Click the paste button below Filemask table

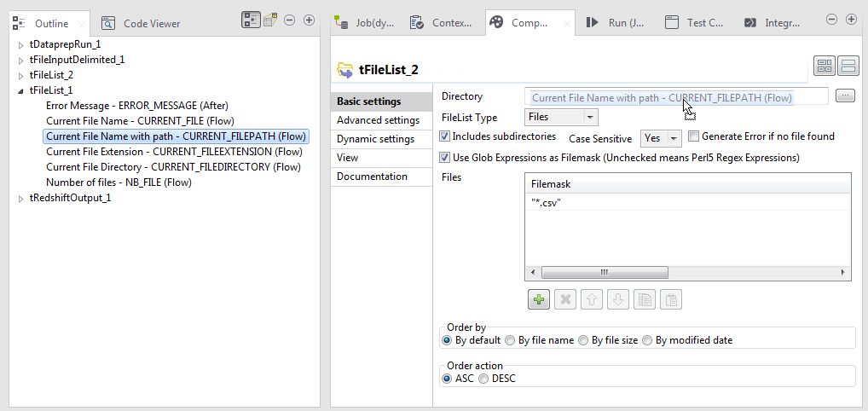pos(672,299)
